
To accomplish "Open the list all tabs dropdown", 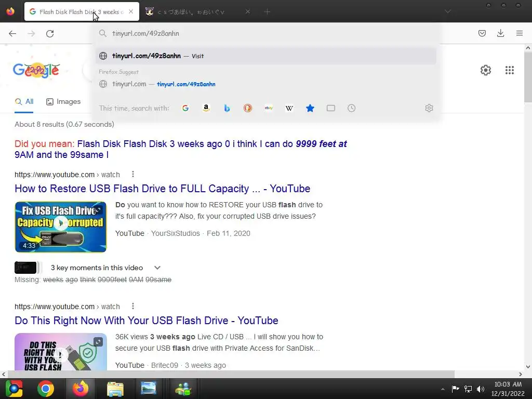I will pyautogui.click(x=448, y=11).
